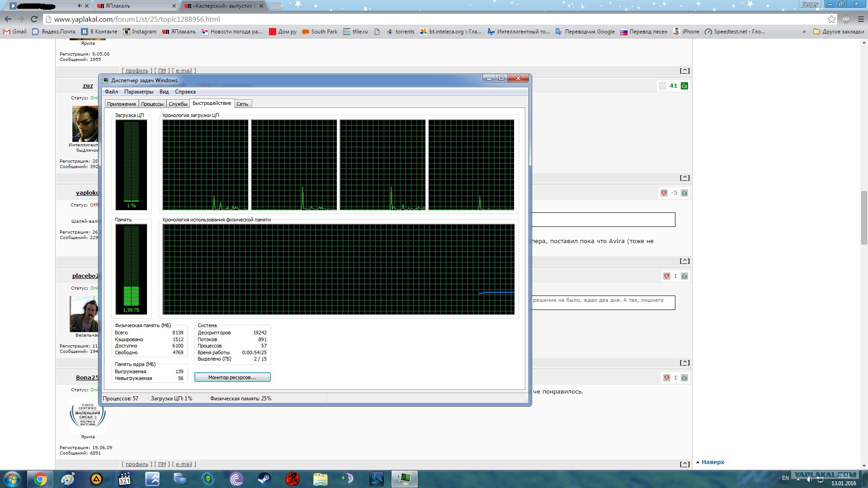Click the Adblock Plus extension icon
The width and height of the screenshot is (868, 488).
pos(846,19)
